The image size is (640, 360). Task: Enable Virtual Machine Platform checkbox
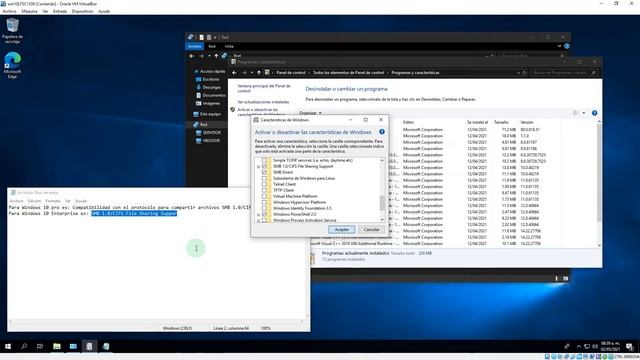coord(264,196)
